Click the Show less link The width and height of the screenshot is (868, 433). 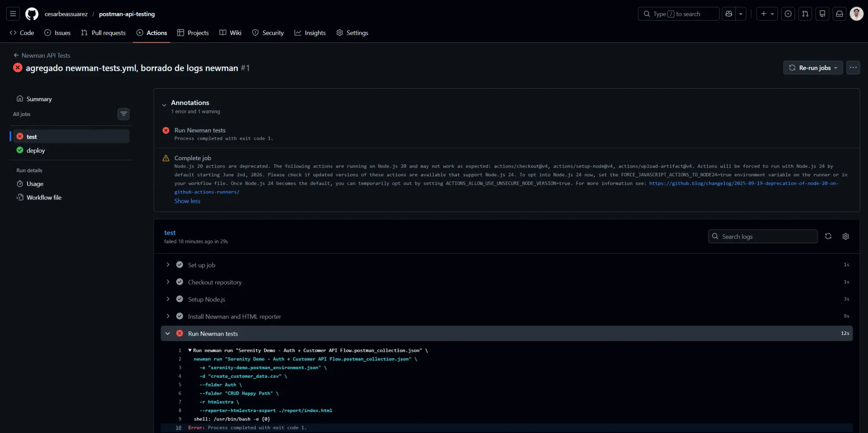click(187, 201)
